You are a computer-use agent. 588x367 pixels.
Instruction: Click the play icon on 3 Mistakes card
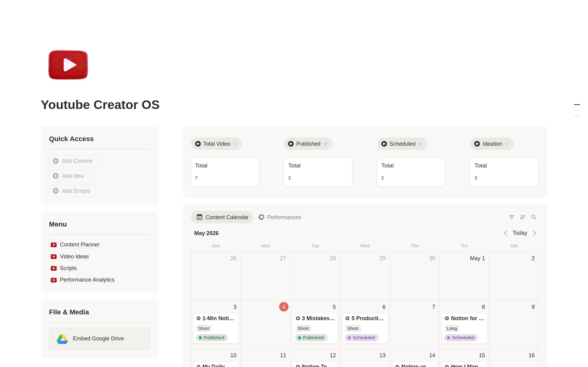point(298,318)
